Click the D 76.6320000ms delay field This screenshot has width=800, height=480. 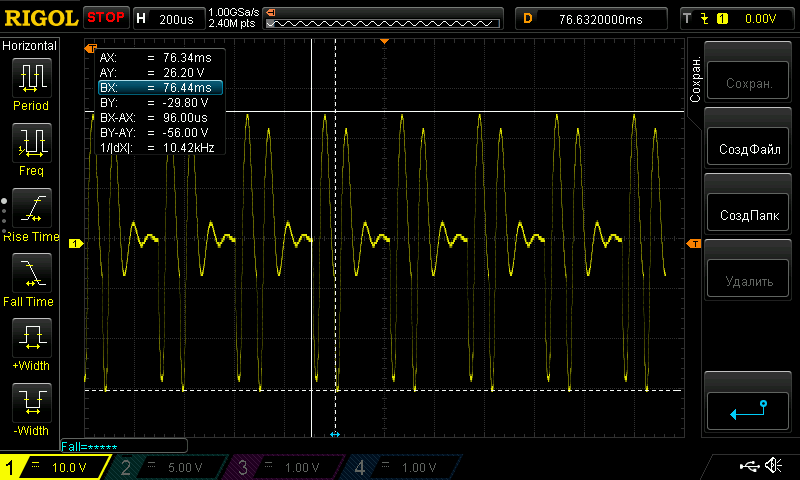pyautogui.click(x=591, y=19)
